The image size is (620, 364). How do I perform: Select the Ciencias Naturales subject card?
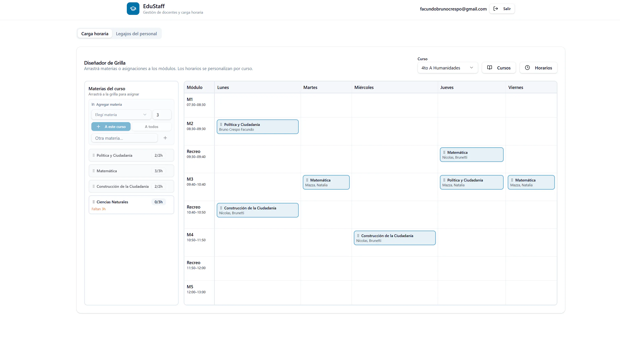click(x=131, y=205)
